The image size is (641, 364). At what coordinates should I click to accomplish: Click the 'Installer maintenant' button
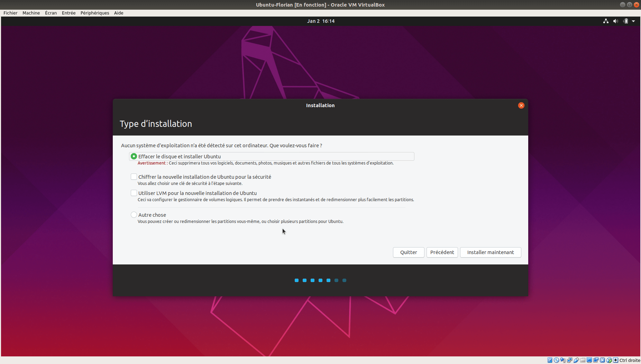pos(490,252)
